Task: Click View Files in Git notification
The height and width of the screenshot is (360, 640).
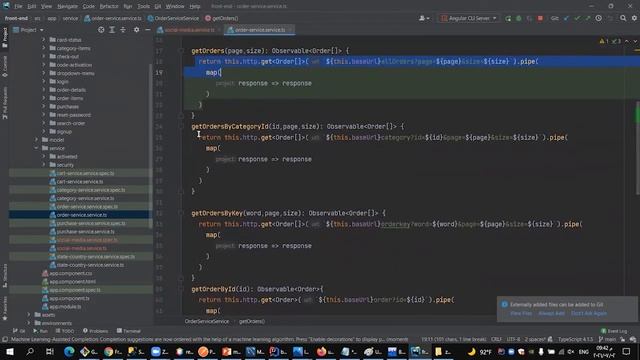Action: [521, 313]
